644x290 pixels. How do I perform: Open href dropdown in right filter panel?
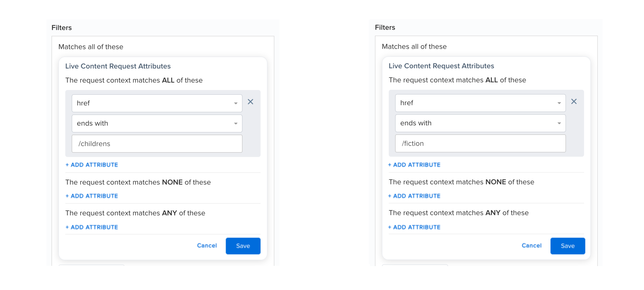click(481, 103)
